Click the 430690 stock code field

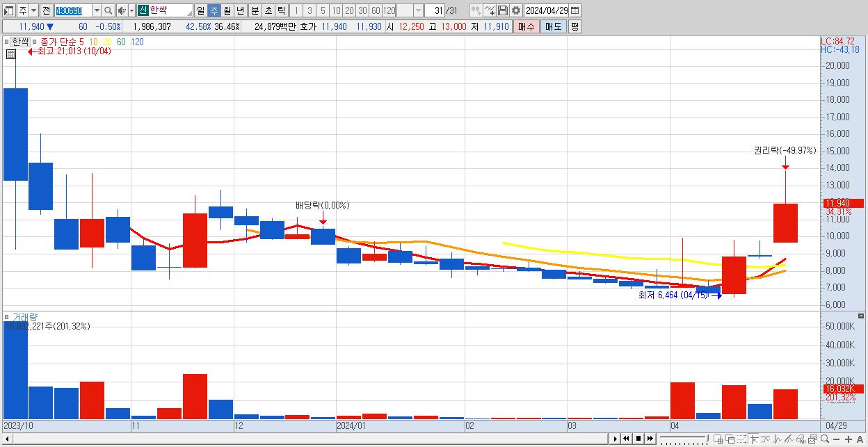pos(72,10)
